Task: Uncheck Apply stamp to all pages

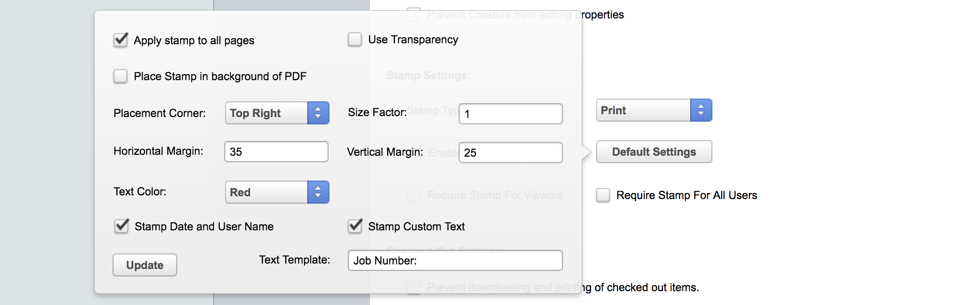Action: click(x=121, y=40)
